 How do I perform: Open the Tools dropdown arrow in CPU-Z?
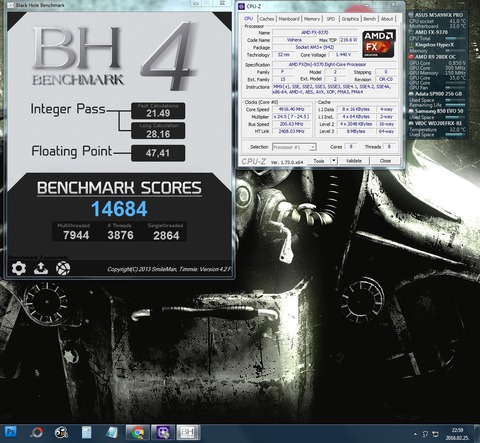coord(333,161)
